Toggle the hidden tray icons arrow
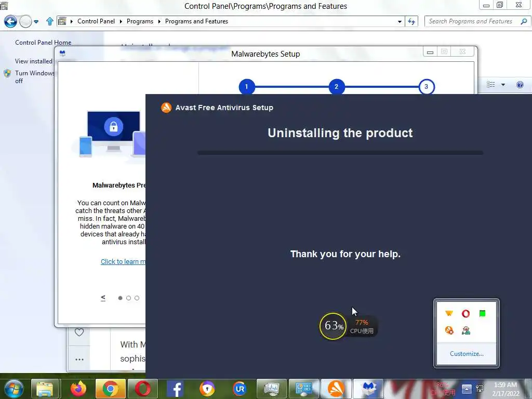 pos(467,389)
